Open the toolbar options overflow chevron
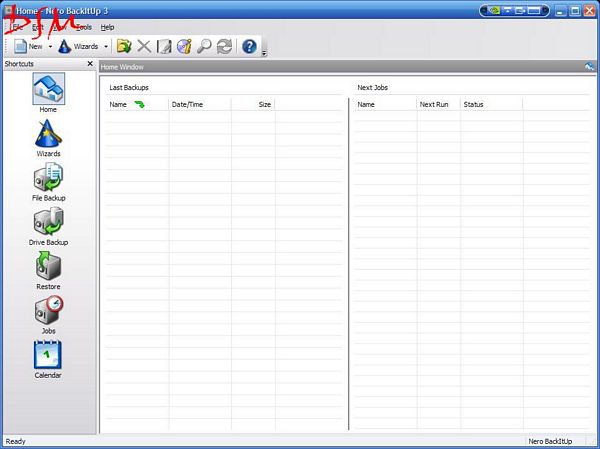 [x=264, y=52]
